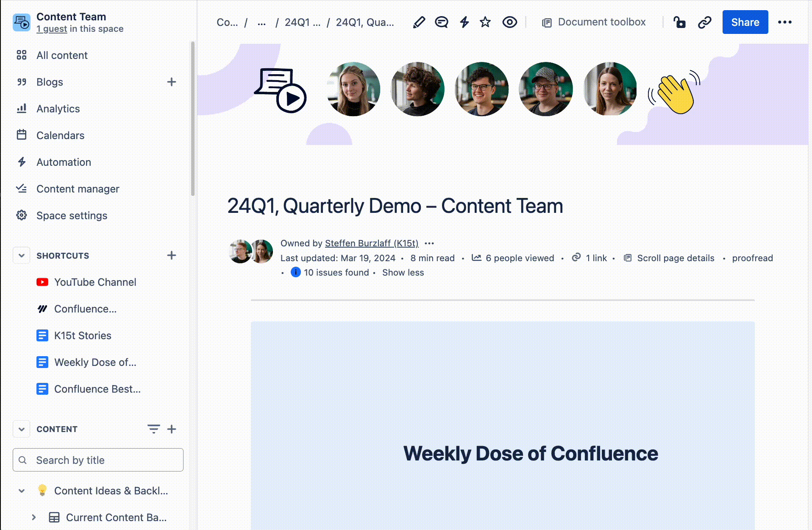Open Calendars in sidebar
The height and width of the screenshot is (530, 812).
60,135
